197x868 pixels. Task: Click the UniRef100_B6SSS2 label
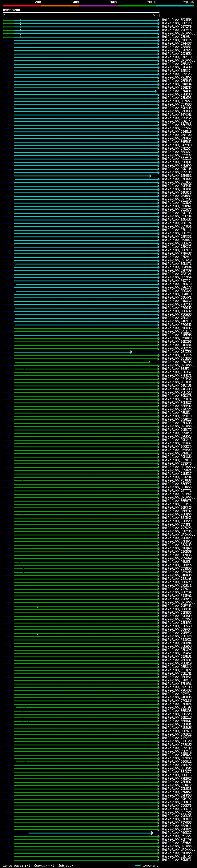pyautogui.click(x=176, y=152)
